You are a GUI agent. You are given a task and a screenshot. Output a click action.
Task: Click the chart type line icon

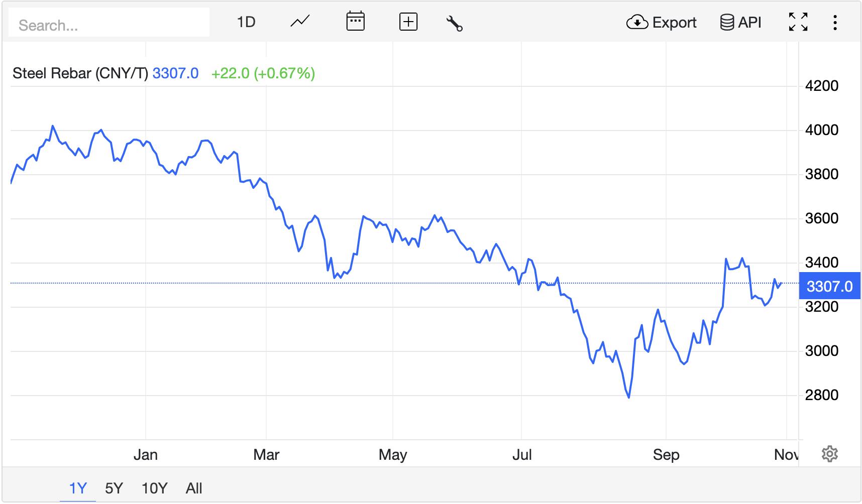tap(300, 22)
